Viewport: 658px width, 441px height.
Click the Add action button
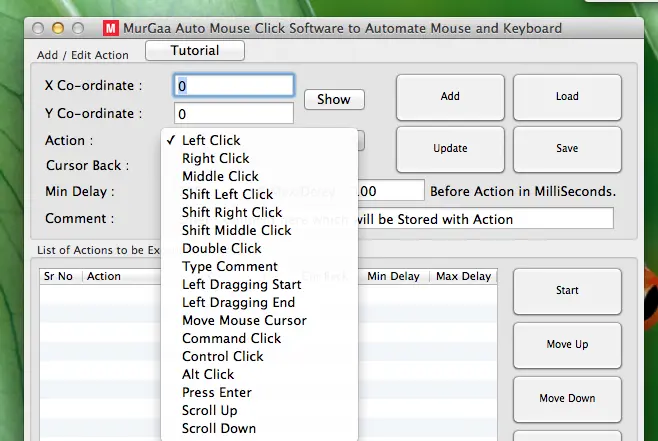point(450,97)
